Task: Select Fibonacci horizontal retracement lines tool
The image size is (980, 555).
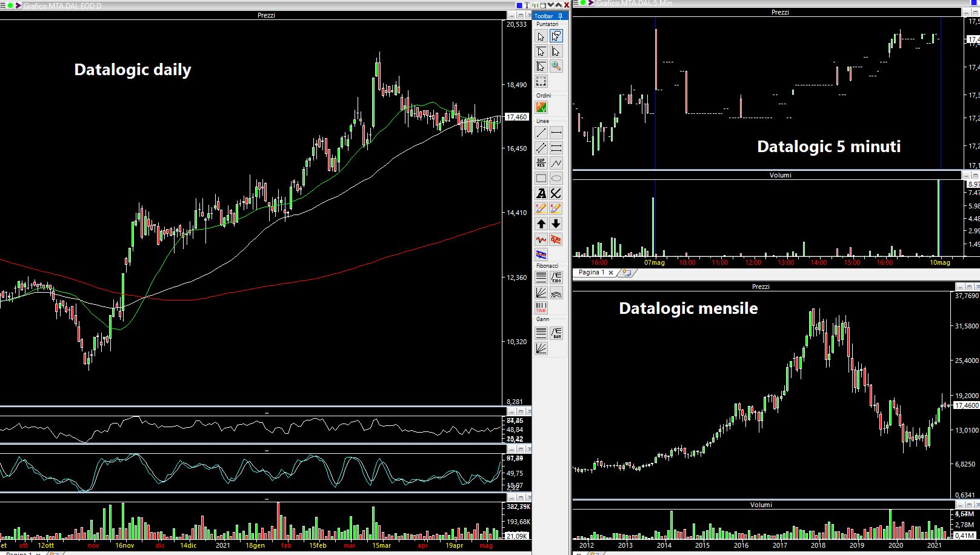Action: click(x=541, y=277)
